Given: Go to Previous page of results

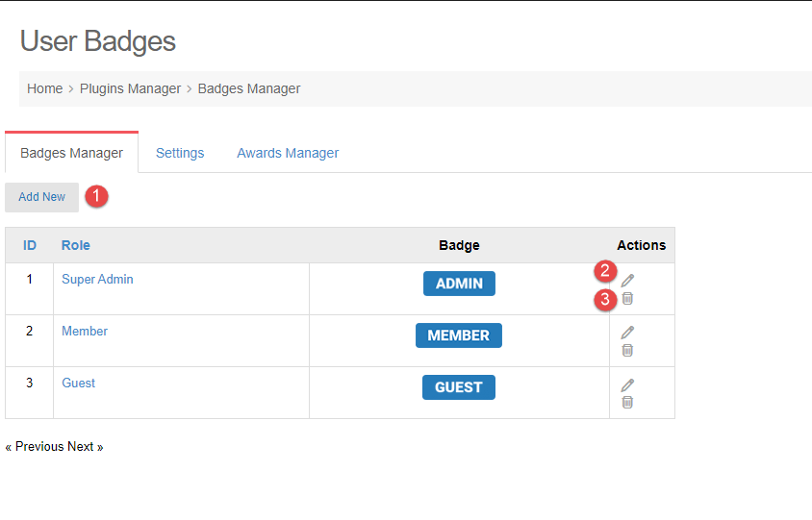Looking at the screenshot, I should click(35, 447).
